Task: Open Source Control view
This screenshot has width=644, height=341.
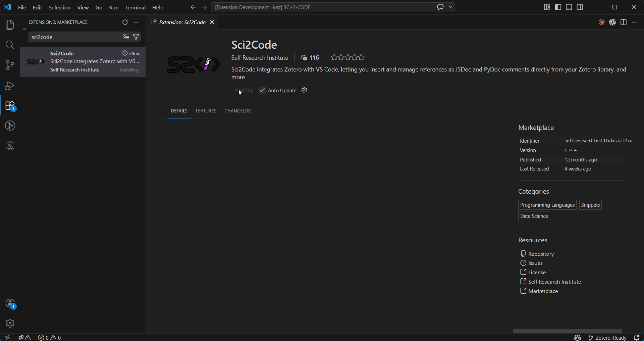Action: (x=10, y=65)
